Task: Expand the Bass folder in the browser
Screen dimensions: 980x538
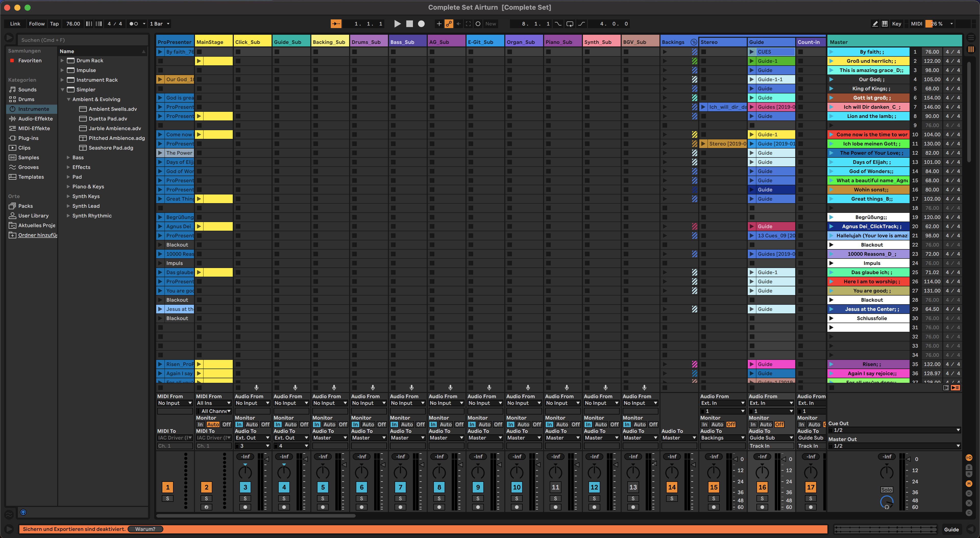Action: coord(69,157)
